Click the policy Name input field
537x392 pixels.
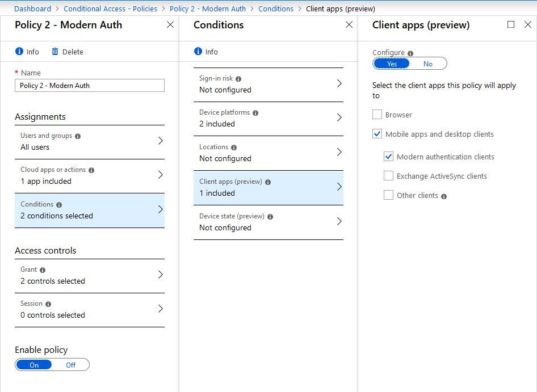[90, 86]
